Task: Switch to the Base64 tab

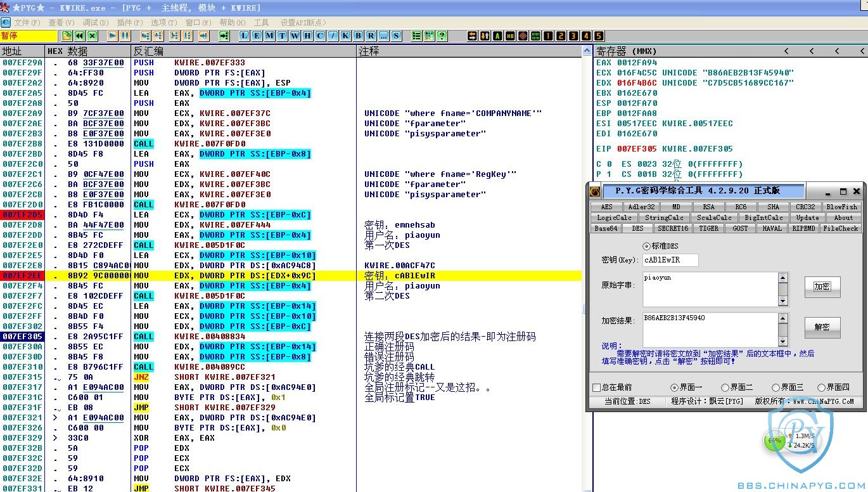Action: [606, 228]
